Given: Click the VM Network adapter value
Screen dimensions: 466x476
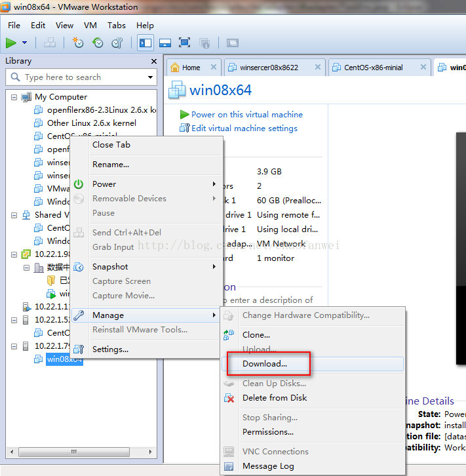Looking at the screenshot, I should [281, 244].
